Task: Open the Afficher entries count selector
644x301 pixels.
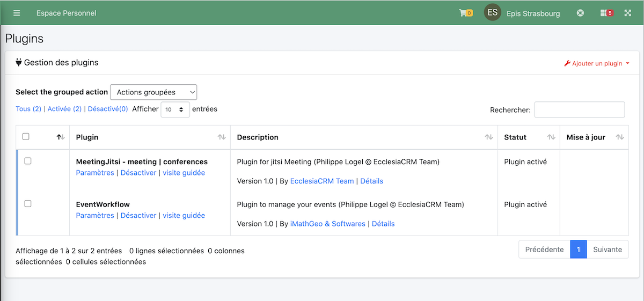Action: pos(175,109)
